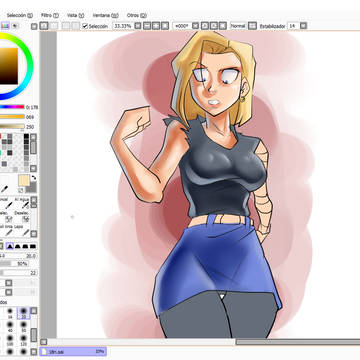Click the Undo button in the quick bar
The width and height of the screenshot is (360, 360).
tap(44, 26)
